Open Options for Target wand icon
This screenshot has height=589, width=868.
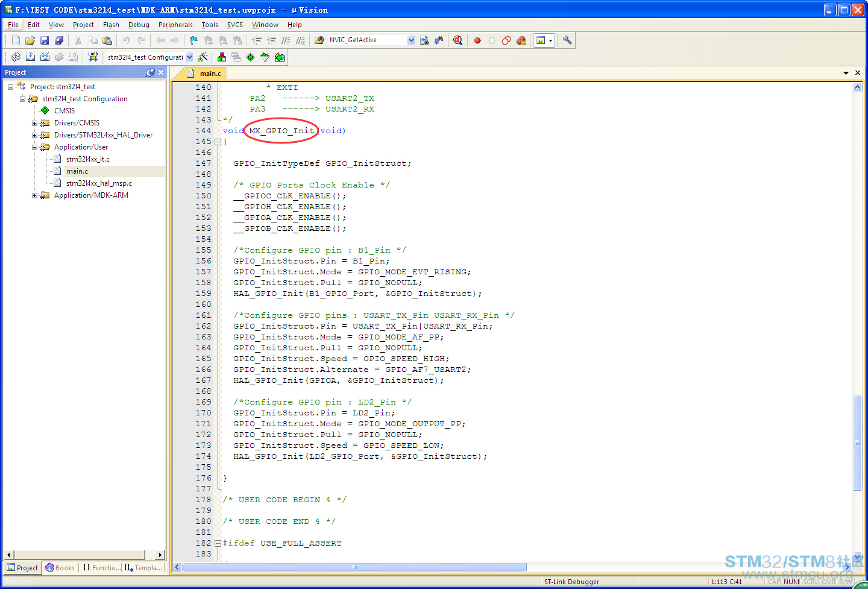[203, 57]
